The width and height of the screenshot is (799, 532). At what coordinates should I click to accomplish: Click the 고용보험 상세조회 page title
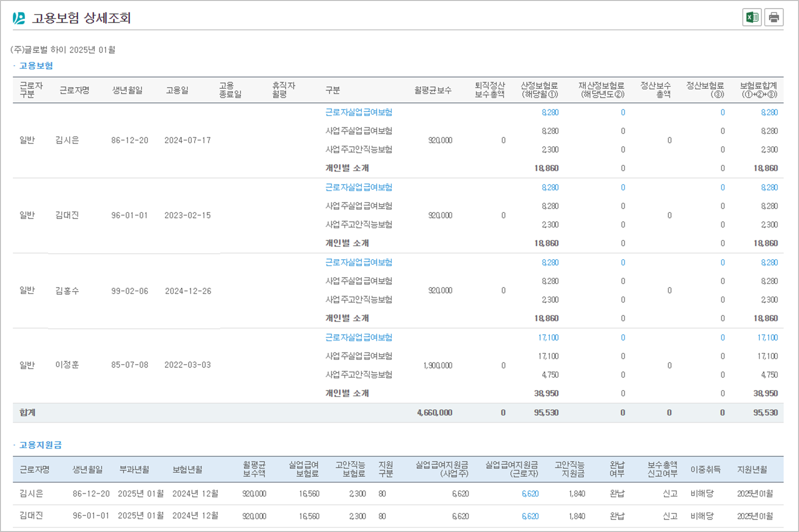81,18
